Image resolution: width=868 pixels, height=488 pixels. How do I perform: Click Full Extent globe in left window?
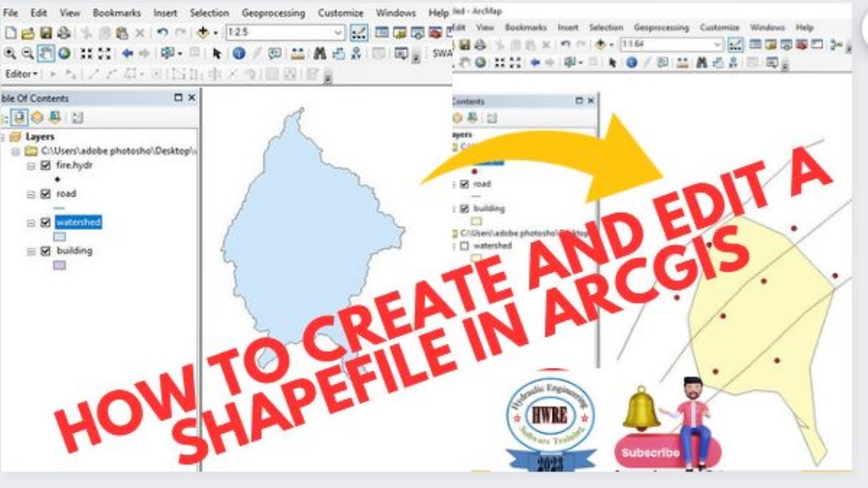tap(64, 54)
